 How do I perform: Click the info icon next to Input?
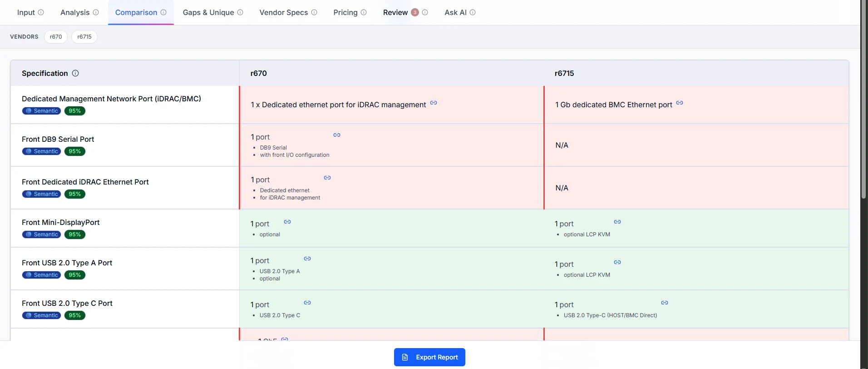coord(41,12)
